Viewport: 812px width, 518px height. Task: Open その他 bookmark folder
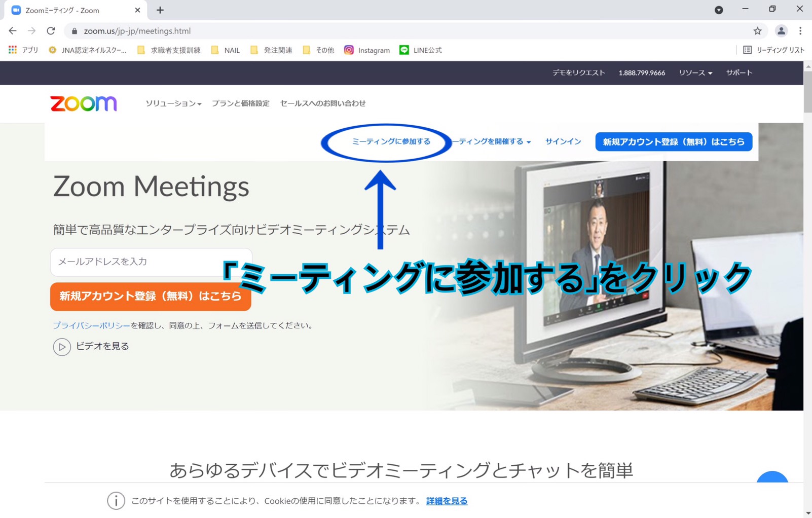[x=318, y=50]
